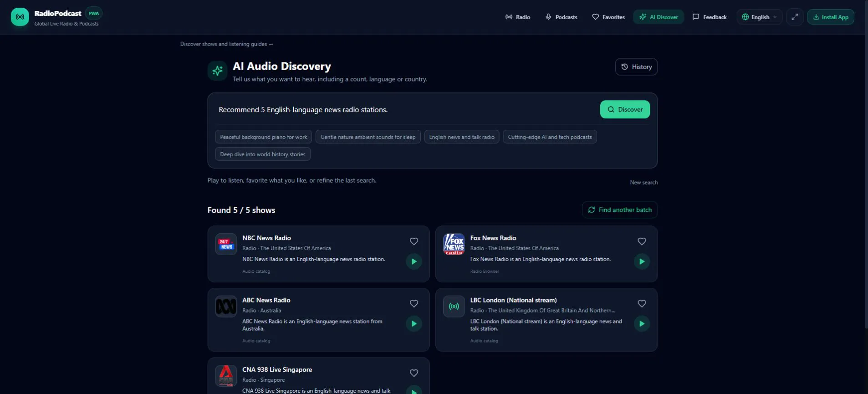Choose English news and talk radio suggestion

click(462, 137)
